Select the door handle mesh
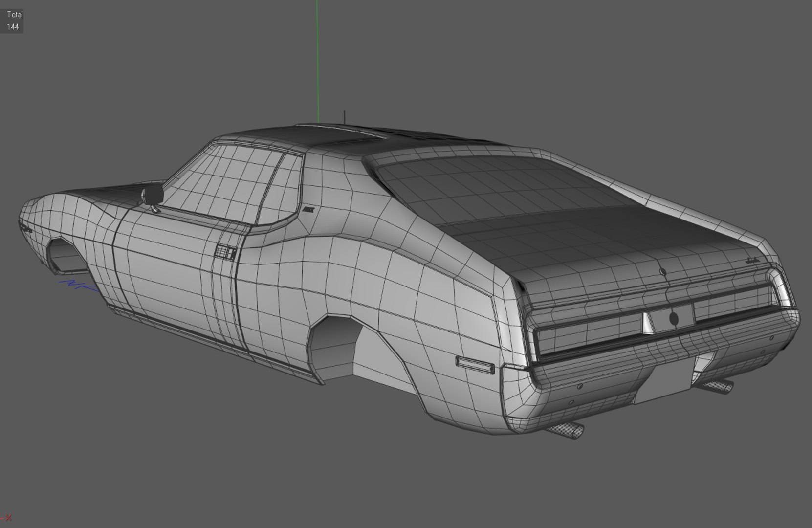The height and width of the screenshot is (528, 812). click(x=226, y=252)
